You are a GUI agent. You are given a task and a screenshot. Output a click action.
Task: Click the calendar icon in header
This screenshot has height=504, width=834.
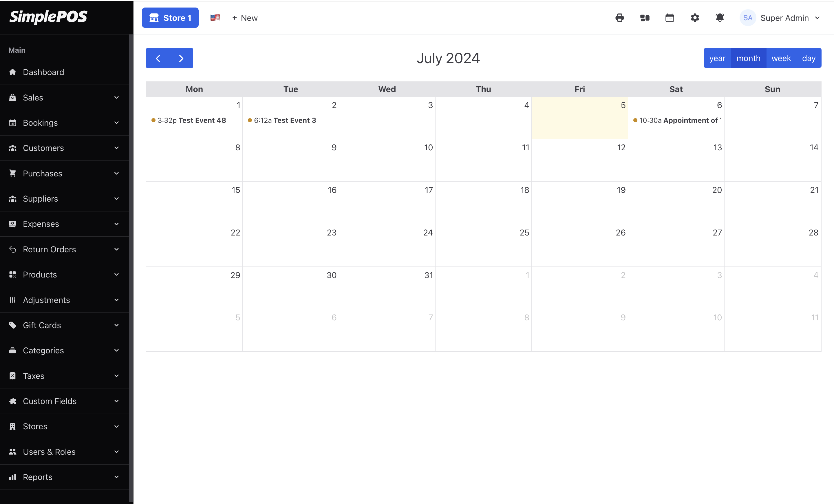(670, 18)
